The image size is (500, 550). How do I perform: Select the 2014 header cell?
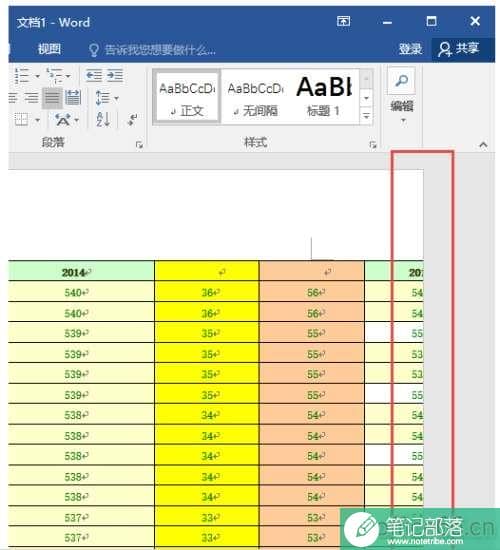pos(81,271)
